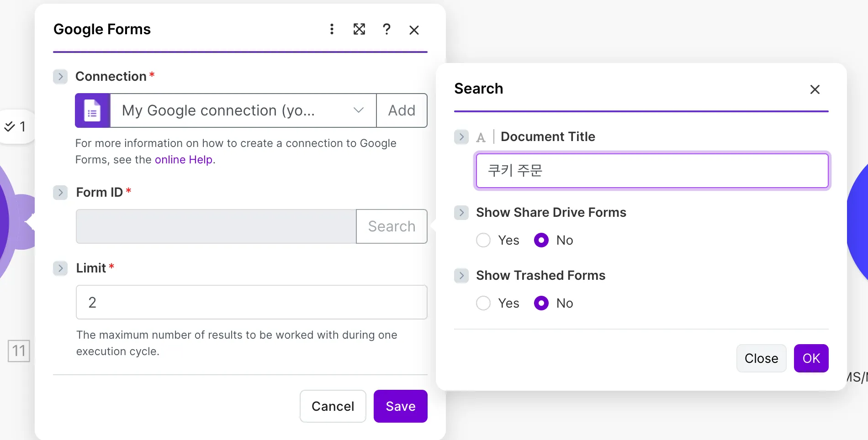Expand the Form ID field chevron
Image resolution: width=868 pixels, height=440 pixels.
[x=60, y=193]
